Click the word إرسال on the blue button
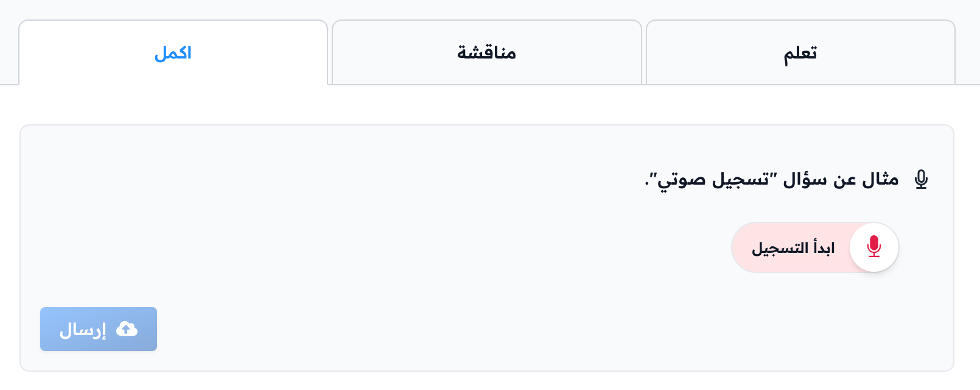 click(83, 330)
